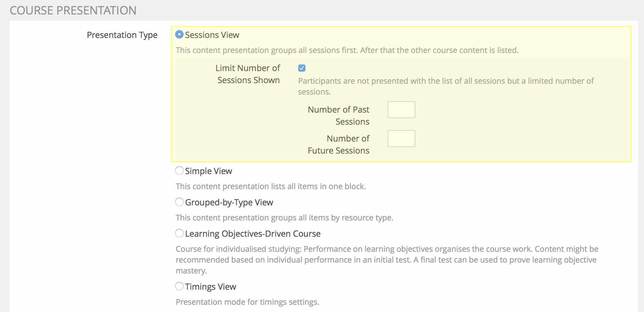Viewport: 644px width, 312px height.
Task: Click the Grouped-by-Type View label text
Action: tap(229, 202)
